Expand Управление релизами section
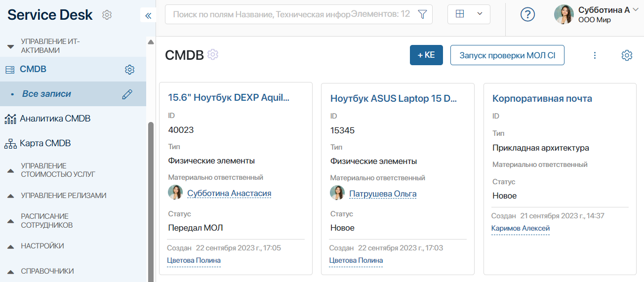Image resolution: width=644 pixels, height=282 pixels. coord(11,196)
